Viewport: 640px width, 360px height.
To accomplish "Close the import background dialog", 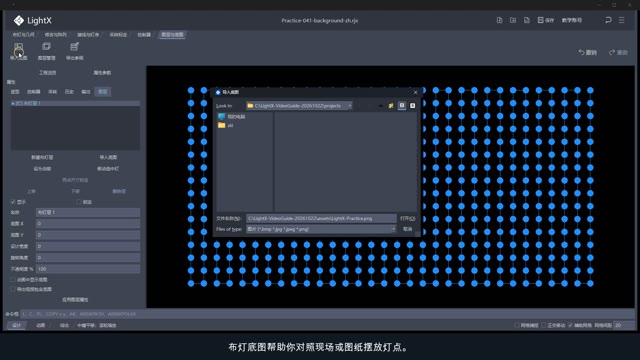I will [416, 92].
